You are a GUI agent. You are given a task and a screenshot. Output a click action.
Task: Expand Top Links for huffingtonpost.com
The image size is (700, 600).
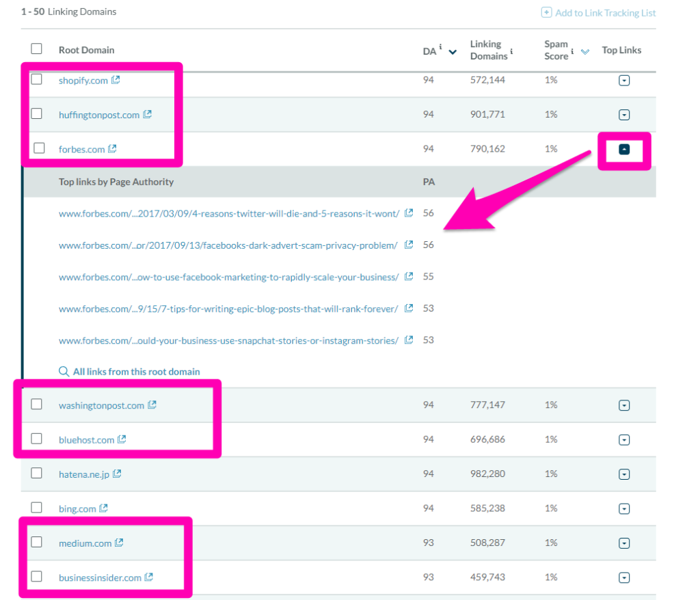(624, 115)
